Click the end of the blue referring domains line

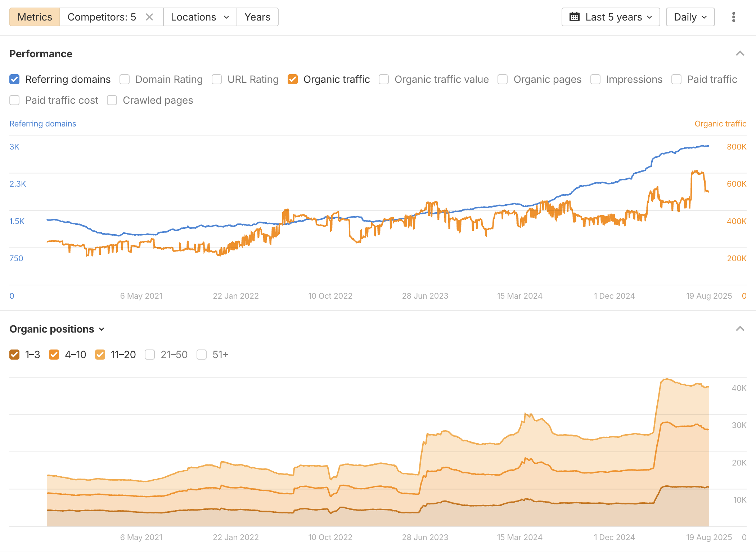tap(708, 146)
